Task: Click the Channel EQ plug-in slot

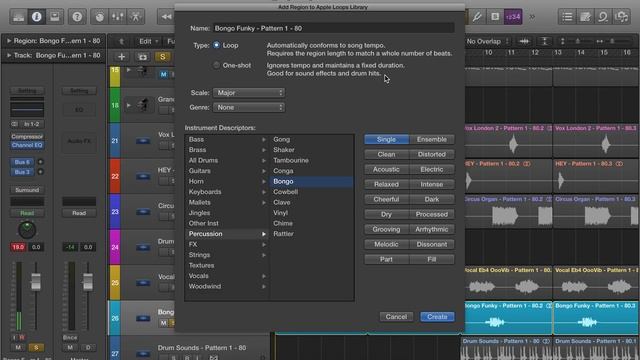Action: tap(27, 145)
